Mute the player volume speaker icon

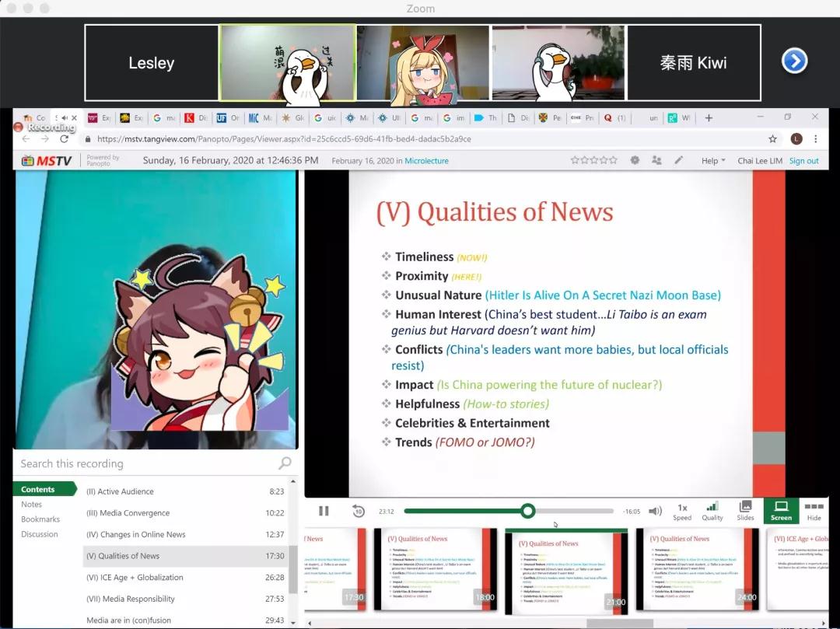tap(655, 511)
